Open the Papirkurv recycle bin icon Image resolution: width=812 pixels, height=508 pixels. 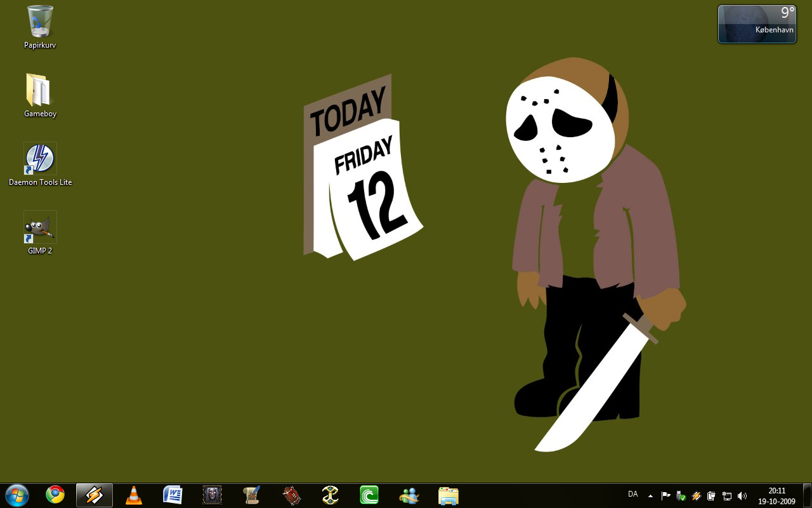tap(40, 27)
